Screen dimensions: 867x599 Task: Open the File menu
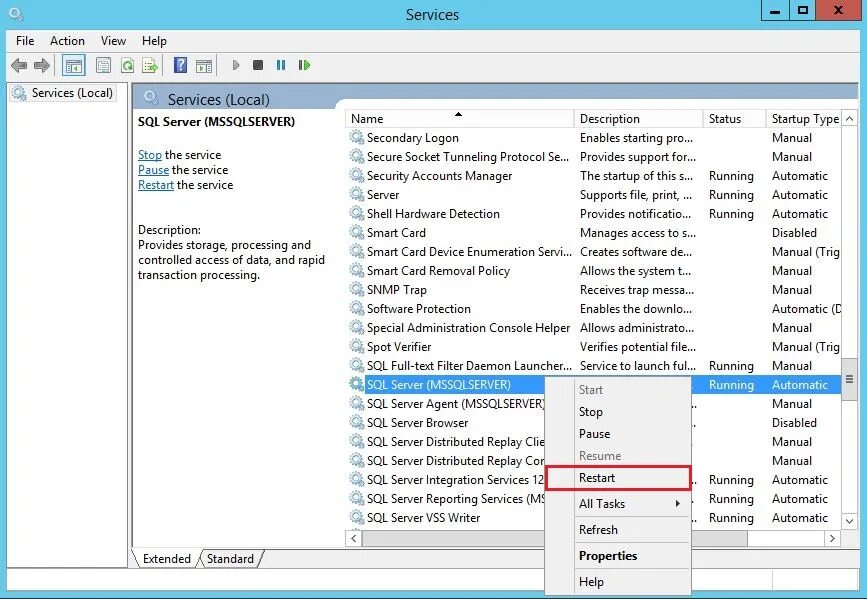(x=25, y=41)
